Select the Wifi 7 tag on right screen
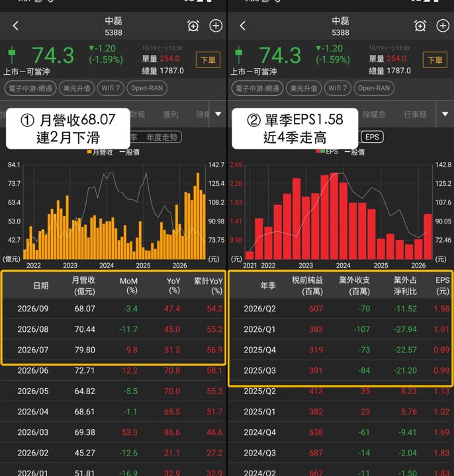The width and height of the screenshot is (454, 476). 338,89
